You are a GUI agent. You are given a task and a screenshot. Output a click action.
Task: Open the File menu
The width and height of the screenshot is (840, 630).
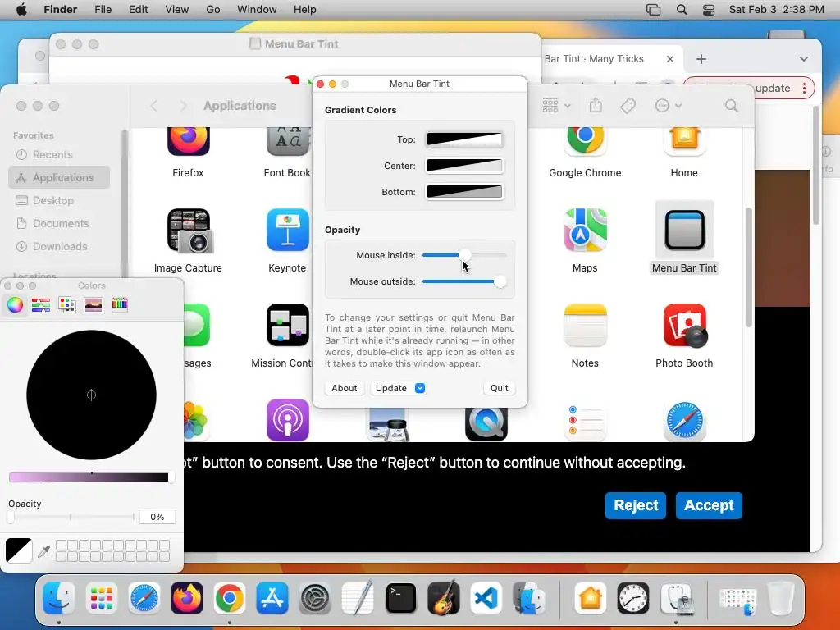[x=103, y=10]
